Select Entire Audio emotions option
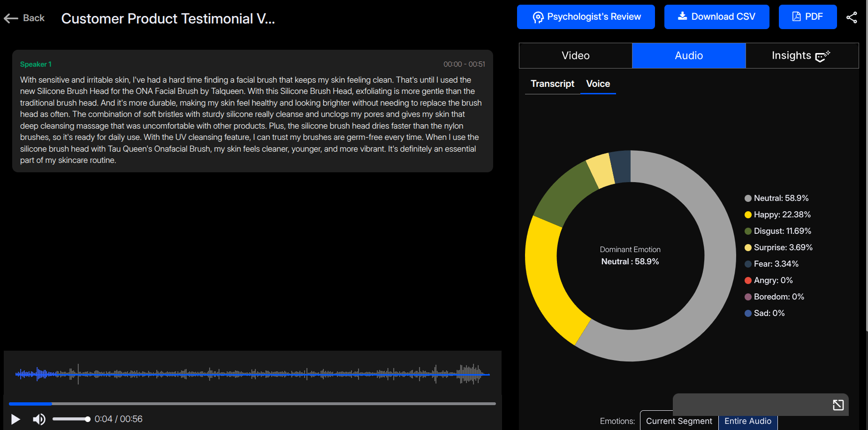This screenshot has width=868, height=430. [x=747, y=422]
